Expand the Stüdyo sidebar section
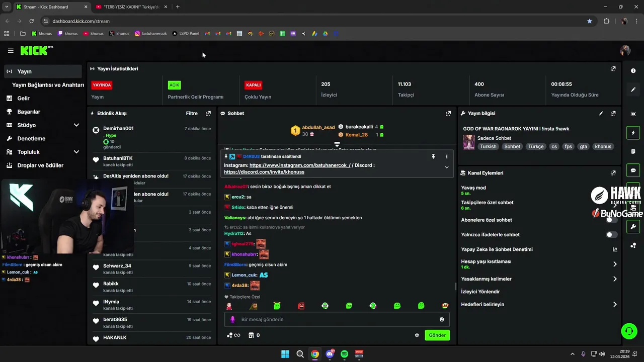 [76, 125]
